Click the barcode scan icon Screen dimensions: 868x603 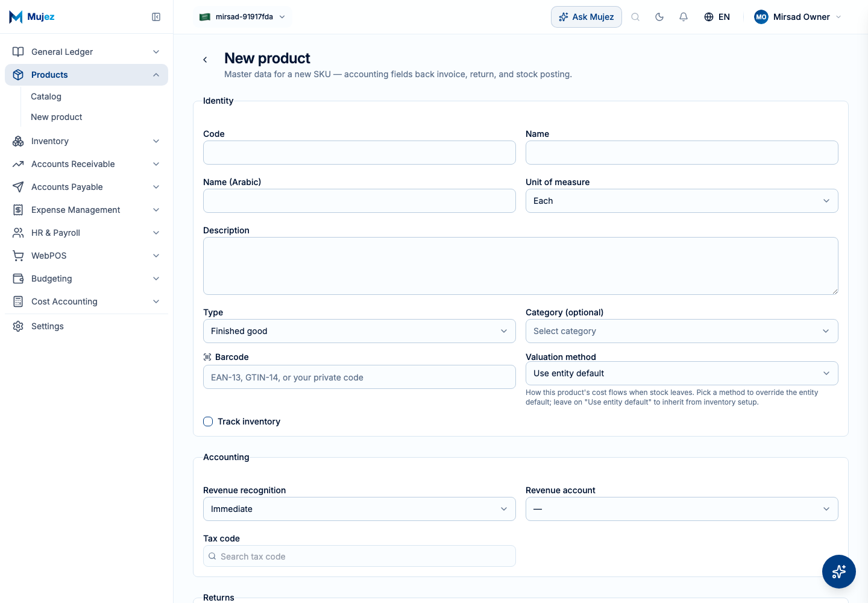(207, 357)
